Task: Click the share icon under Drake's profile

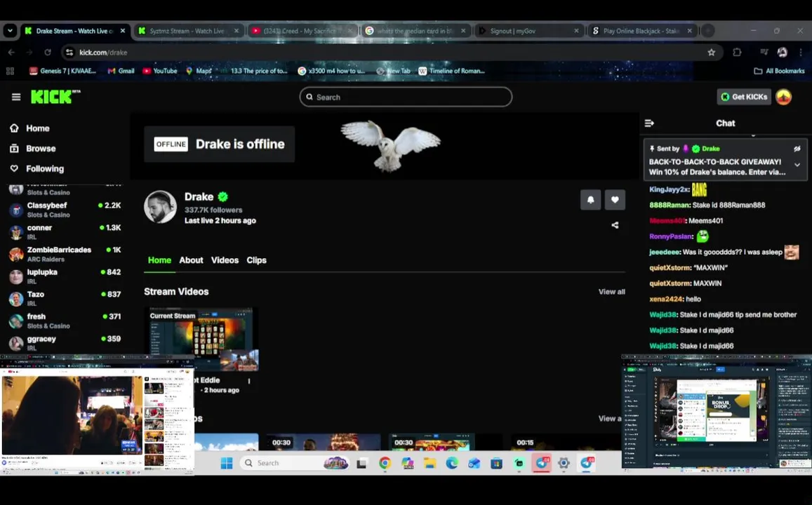Action: pyautogui.click(x=615, y=225)
